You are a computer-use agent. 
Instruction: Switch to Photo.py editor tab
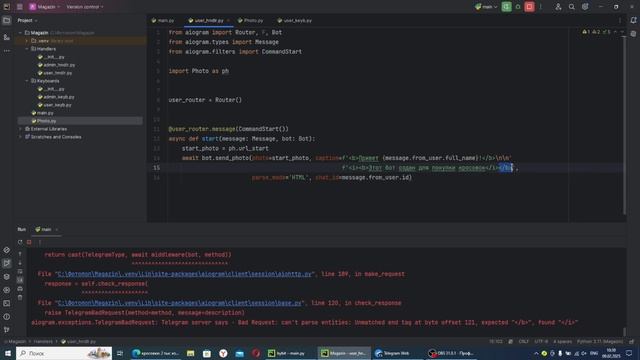tap(251, 20)
